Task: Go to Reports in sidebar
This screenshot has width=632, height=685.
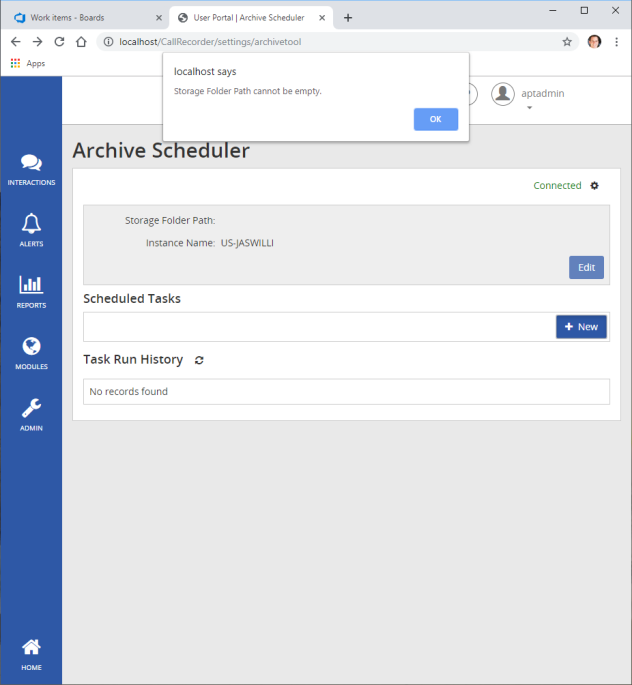Action: tap(31, 291)
